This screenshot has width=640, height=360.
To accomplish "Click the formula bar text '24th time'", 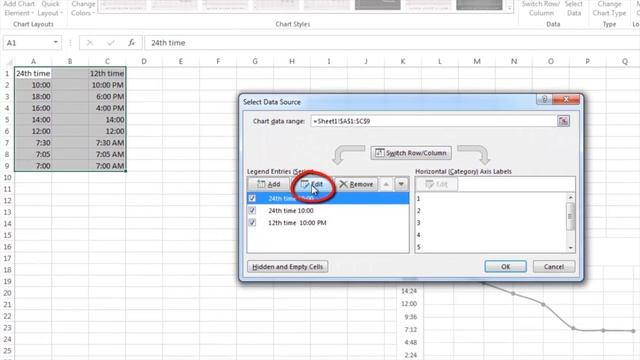I will pos(168,43).
